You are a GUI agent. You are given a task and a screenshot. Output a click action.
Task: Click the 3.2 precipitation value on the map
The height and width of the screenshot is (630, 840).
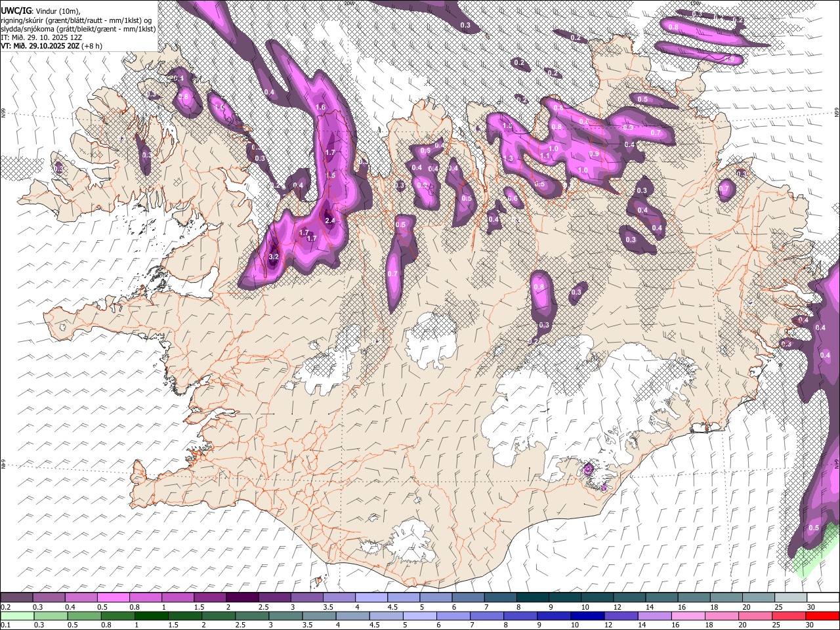click(x=274, y=257)
